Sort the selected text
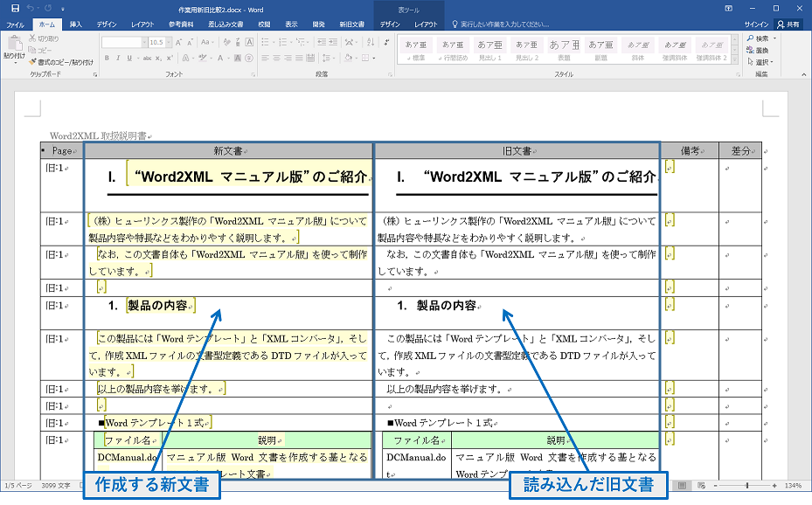Screen dimensions: 812x505 371,43
